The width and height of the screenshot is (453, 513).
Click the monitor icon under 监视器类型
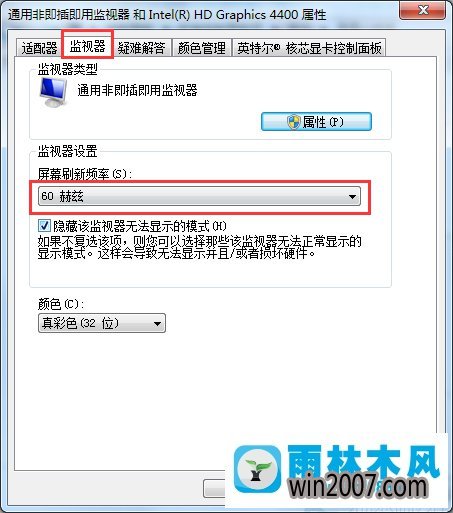(53, 92)
